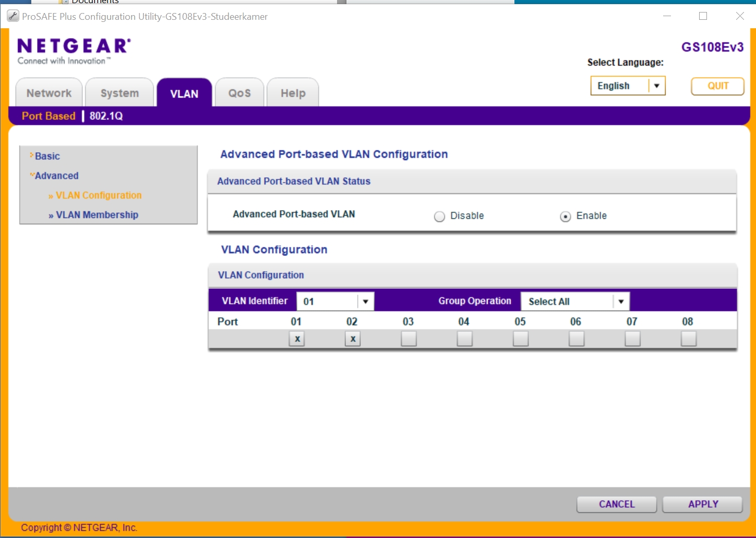Click the wrench app icon in title bar

[x=13, y=16]
